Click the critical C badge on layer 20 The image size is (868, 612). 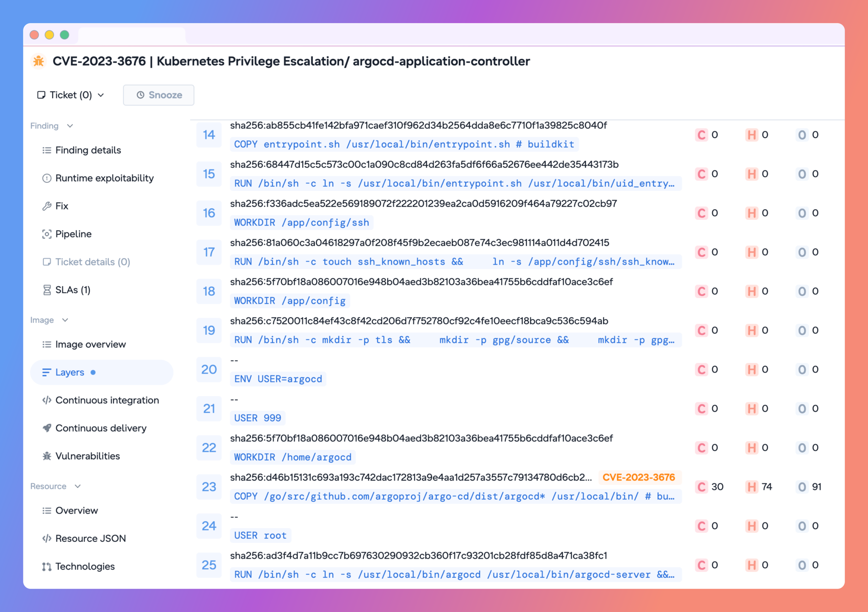coord(701,369)
